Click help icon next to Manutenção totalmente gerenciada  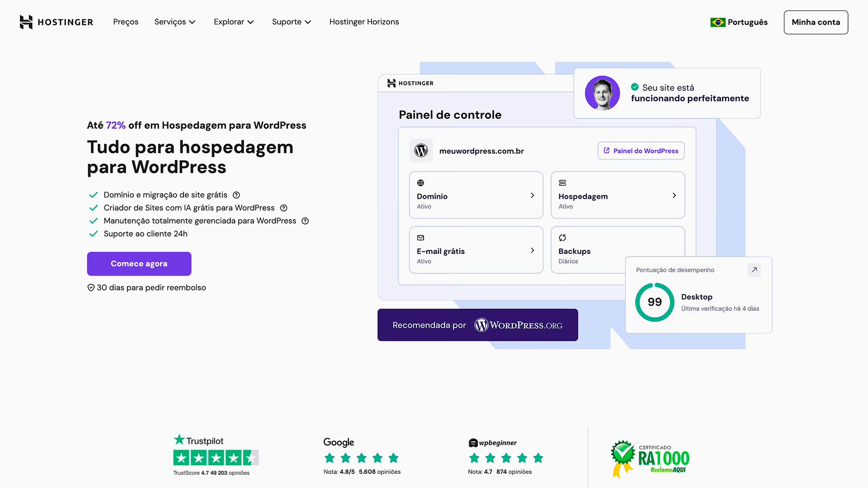pyautogui.click(x=305, y=221)
